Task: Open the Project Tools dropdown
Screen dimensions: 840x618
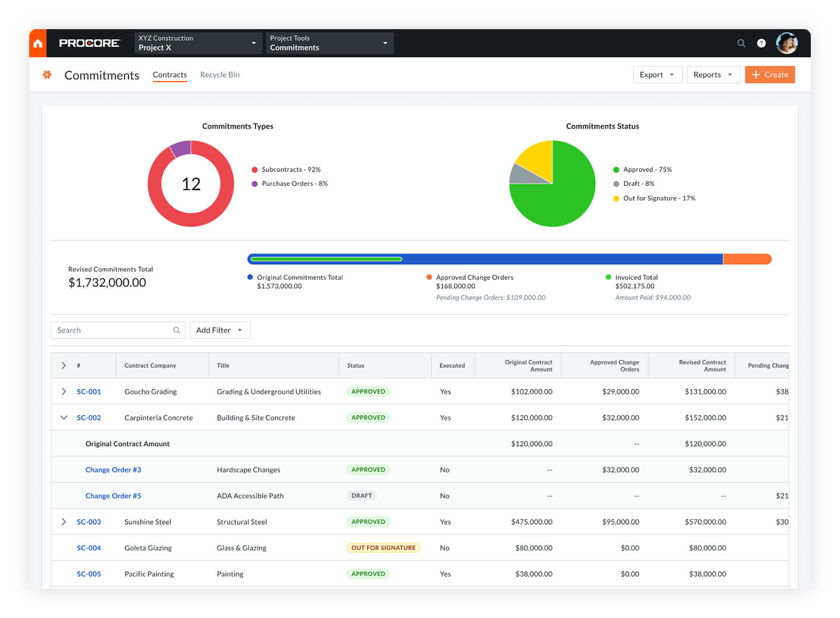Action: pyautogui.click(x=329, y=43)
